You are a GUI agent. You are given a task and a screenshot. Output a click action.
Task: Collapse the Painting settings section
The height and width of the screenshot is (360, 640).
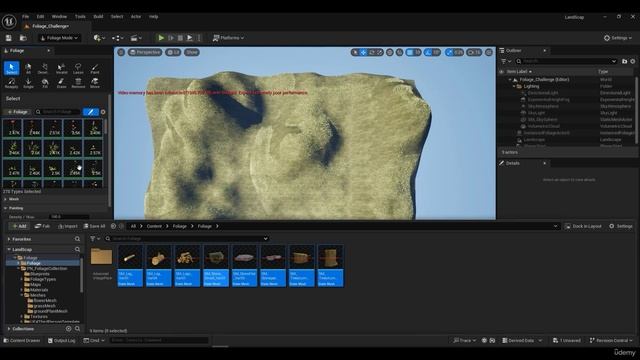(x=6, y=208)
